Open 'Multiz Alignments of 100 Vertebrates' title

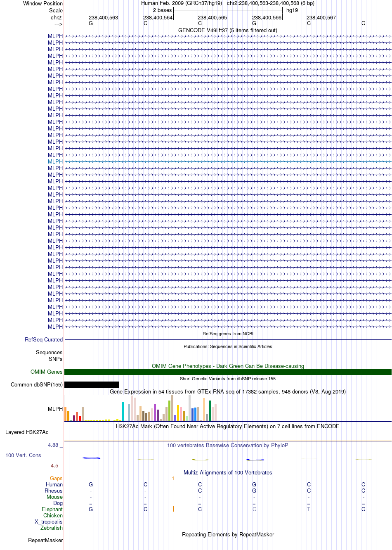(x=228, y=472)
